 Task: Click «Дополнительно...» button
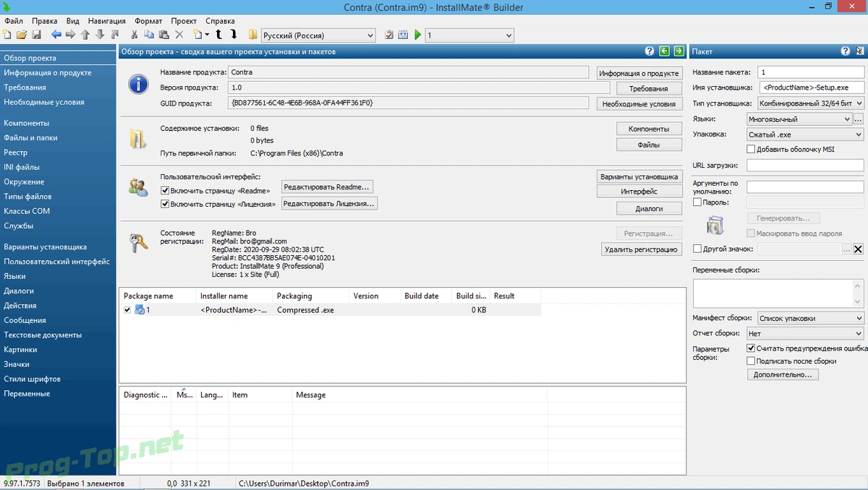(783, 374)
